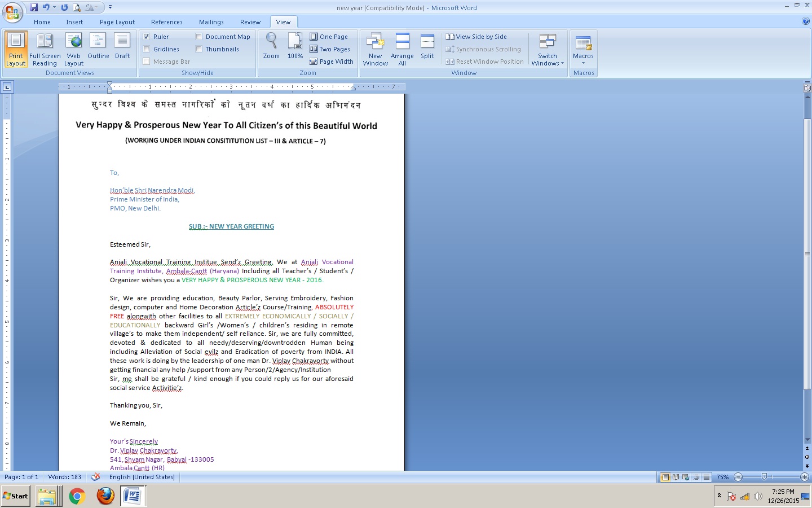Screen dimensions: 812x508
Task: Enable the Gridlines checkbox
Action: coord(147,49)
